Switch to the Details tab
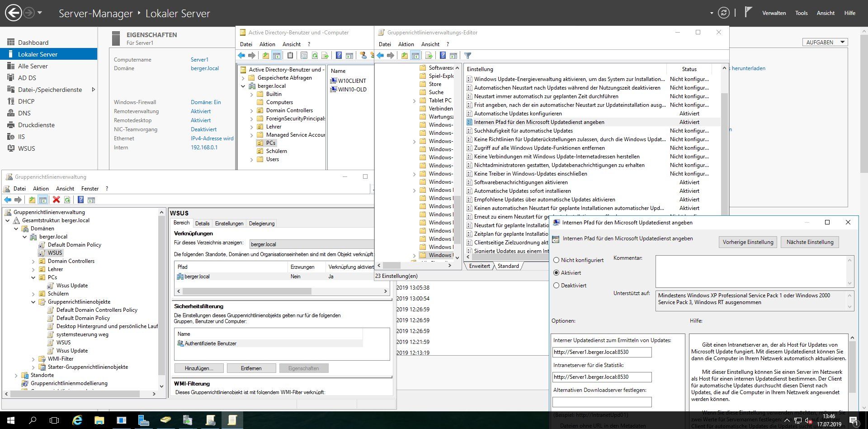The image size is (868, 429). 202,224
